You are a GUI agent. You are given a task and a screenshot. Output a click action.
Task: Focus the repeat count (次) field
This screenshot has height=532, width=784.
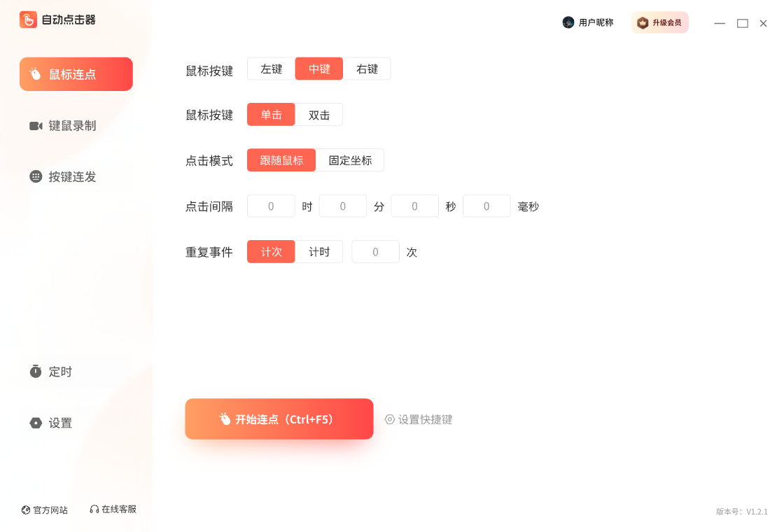375,252
